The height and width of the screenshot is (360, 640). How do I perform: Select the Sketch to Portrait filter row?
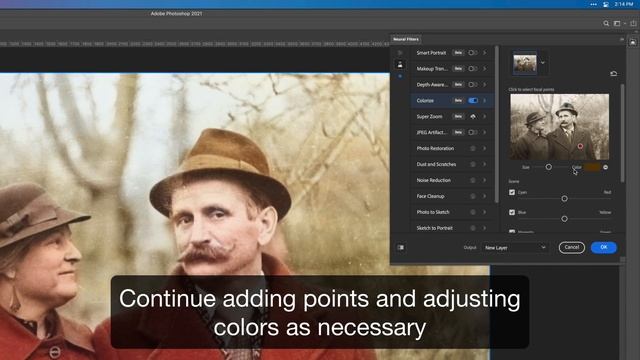click(x=452, y=228)
